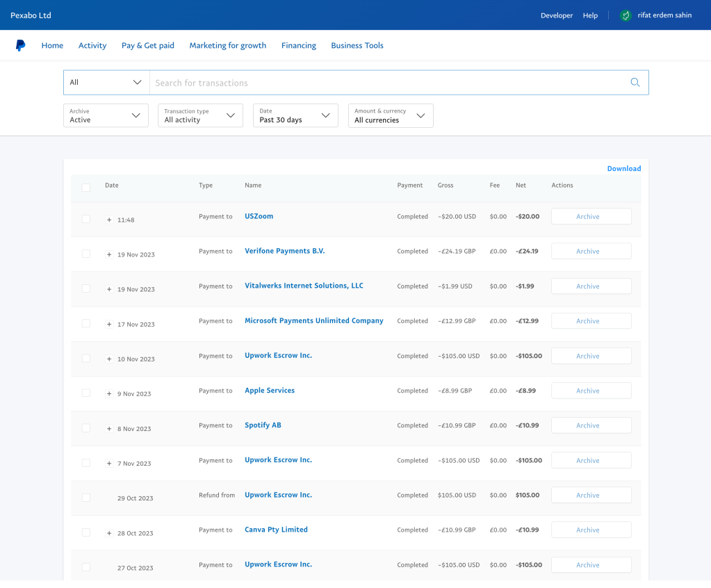
Task: Click the Download link
Action: [624, 169]
